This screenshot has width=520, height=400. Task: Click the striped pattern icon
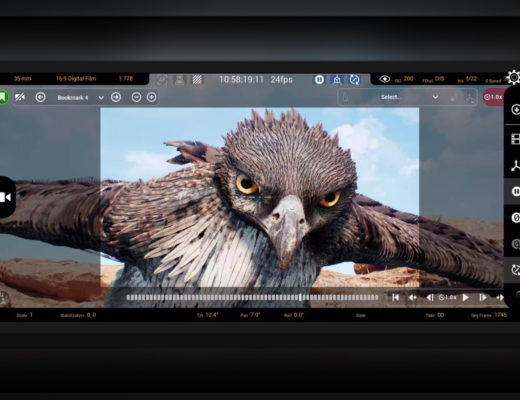click(197, 79)
